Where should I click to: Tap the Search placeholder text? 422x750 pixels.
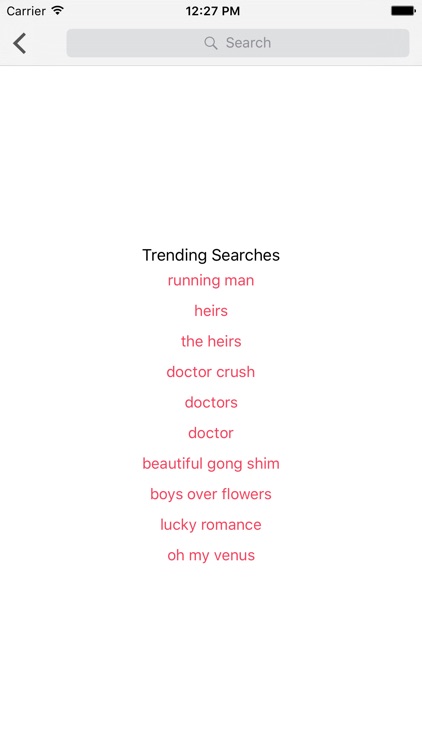pyautogui.click(x=248, y=43)
